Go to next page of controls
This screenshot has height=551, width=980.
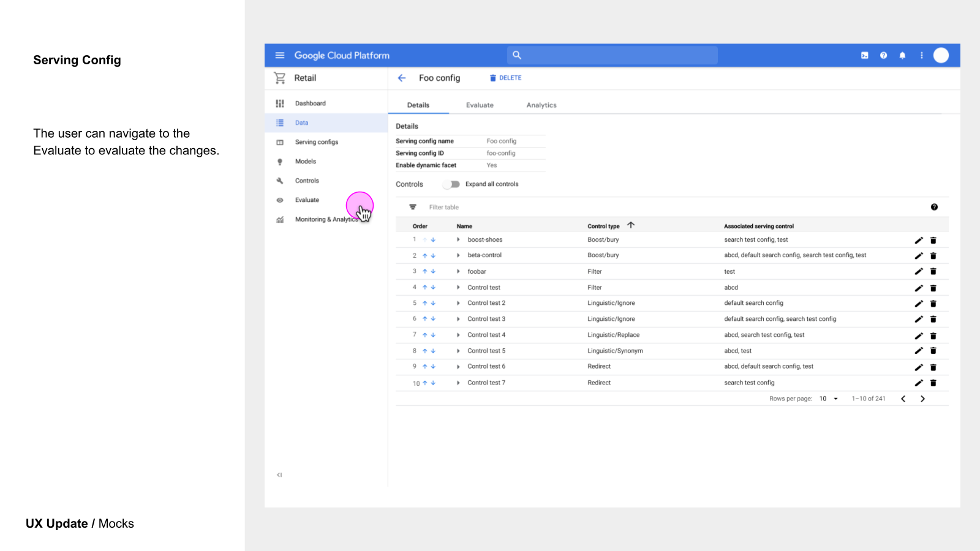click(922, 399)
